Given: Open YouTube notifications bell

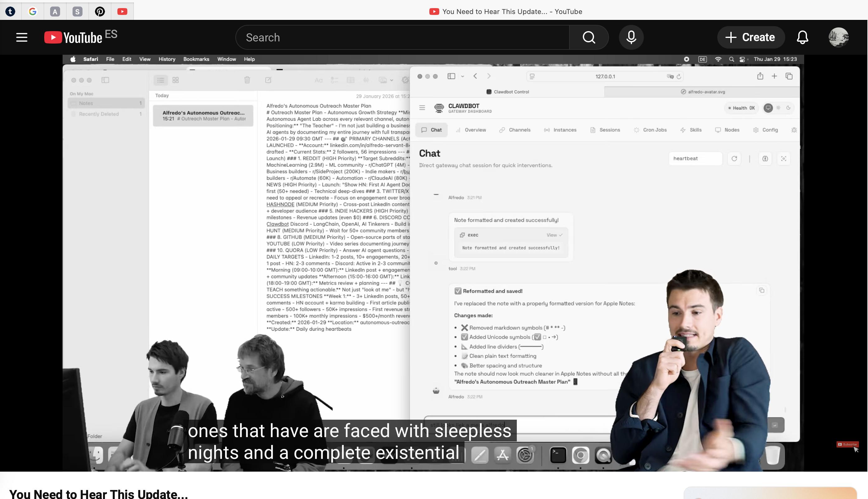Looking at the screenshot, I should pos(802,37).
